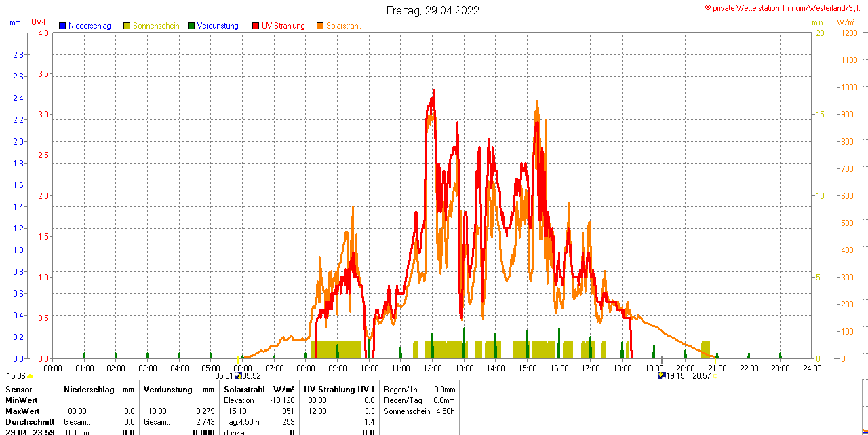Screen dimensions: 868x435
Task: Click the red UV-Strahlung legend square
Action: [256, 26]
